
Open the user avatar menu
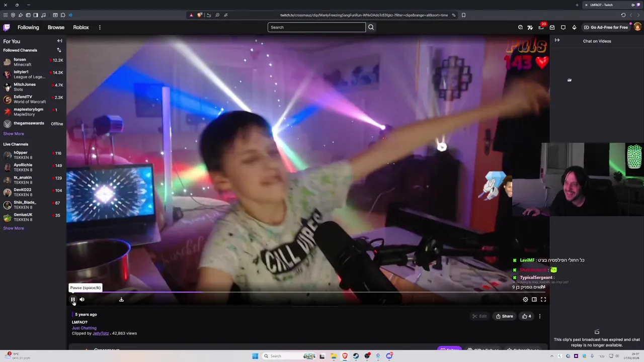[637, 27]
